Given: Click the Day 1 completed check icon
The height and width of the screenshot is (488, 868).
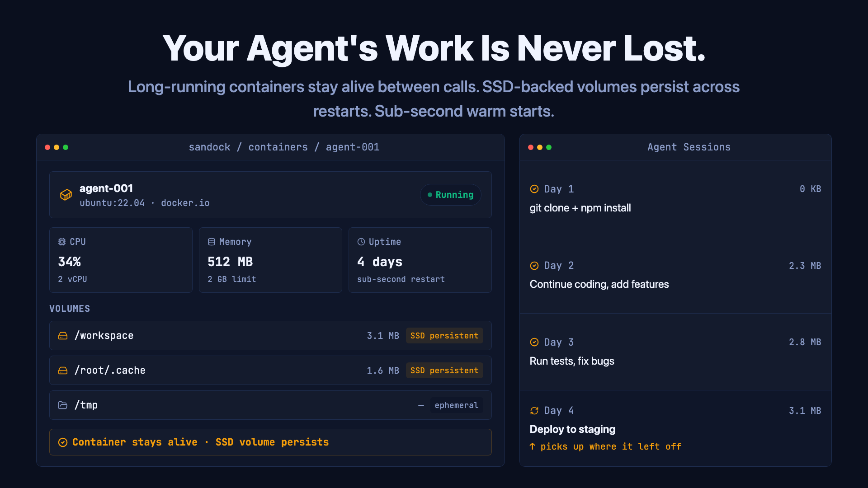Looking at the screenshot, I should pyautogui.click(x=534, y=189).
